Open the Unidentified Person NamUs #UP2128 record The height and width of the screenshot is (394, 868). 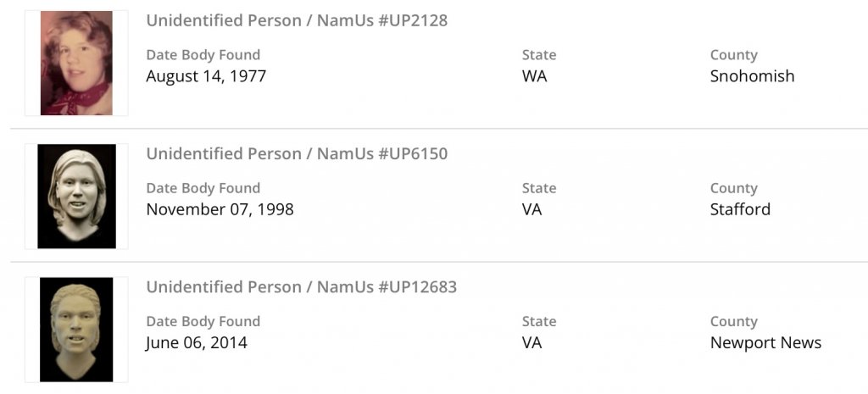pyautogui.click(x=297, y=20)
